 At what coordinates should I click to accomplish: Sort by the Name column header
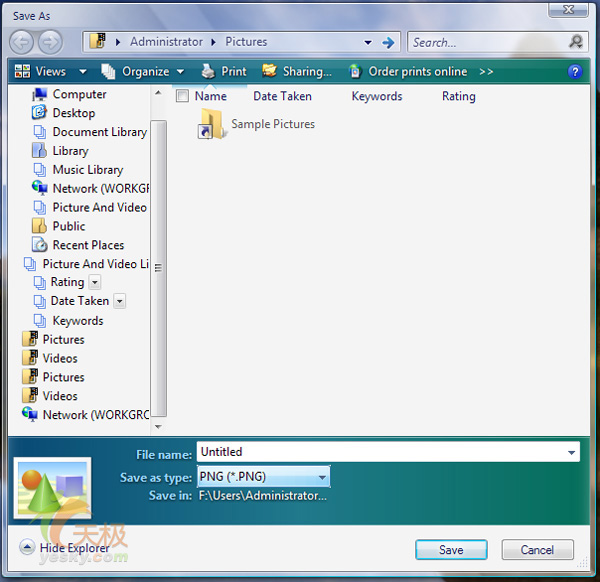(211, 96)
